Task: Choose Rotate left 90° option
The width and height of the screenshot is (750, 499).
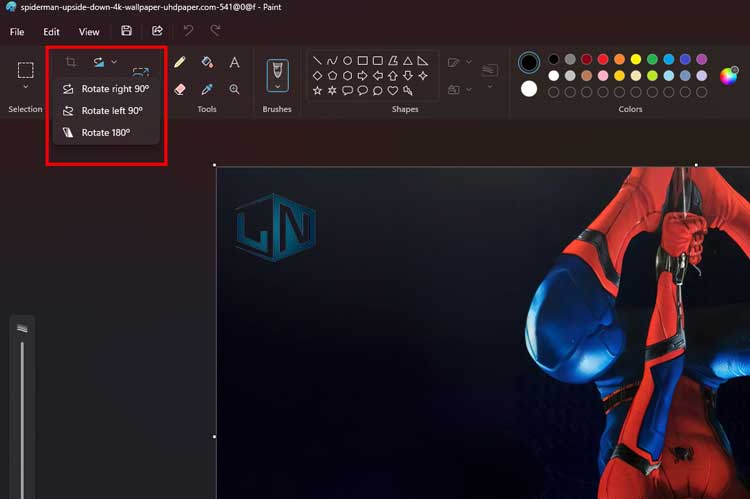Action: point(106,111)
